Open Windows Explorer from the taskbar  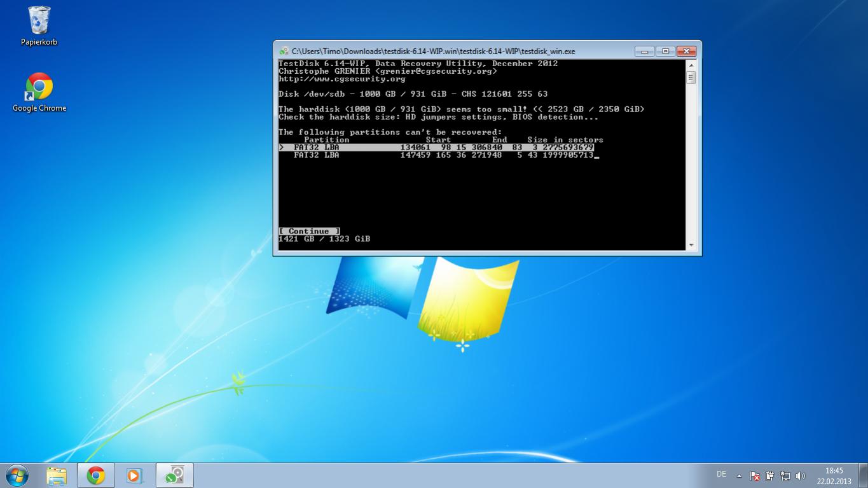pos(57,475)
